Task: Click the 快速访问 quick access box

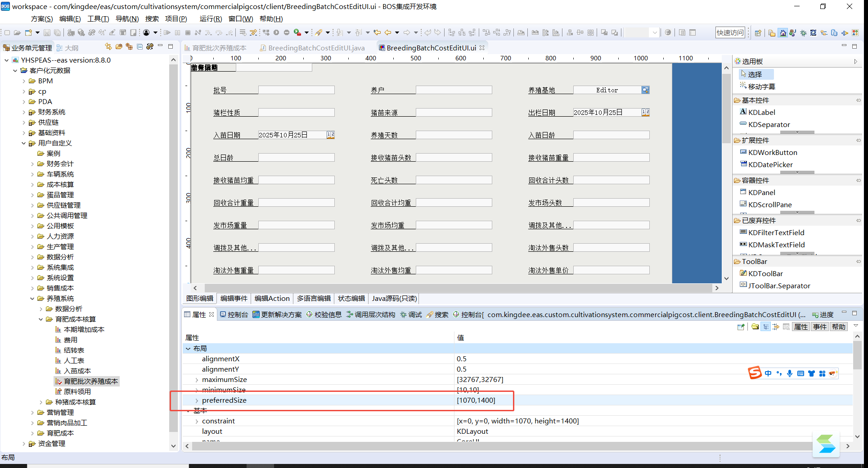Action: click(730, 33)
